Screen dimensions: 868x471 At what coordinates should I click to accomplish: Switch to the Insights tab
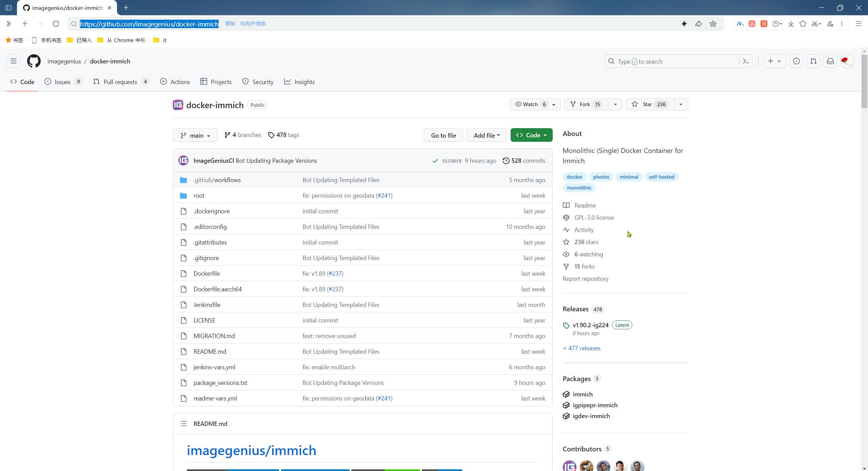click(x=299, y=82)
